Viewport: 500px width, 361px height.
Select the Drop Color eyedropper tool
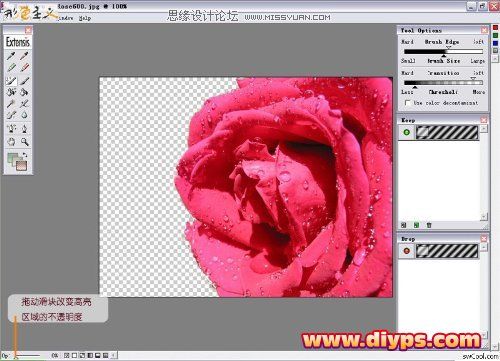click(24, 56)
